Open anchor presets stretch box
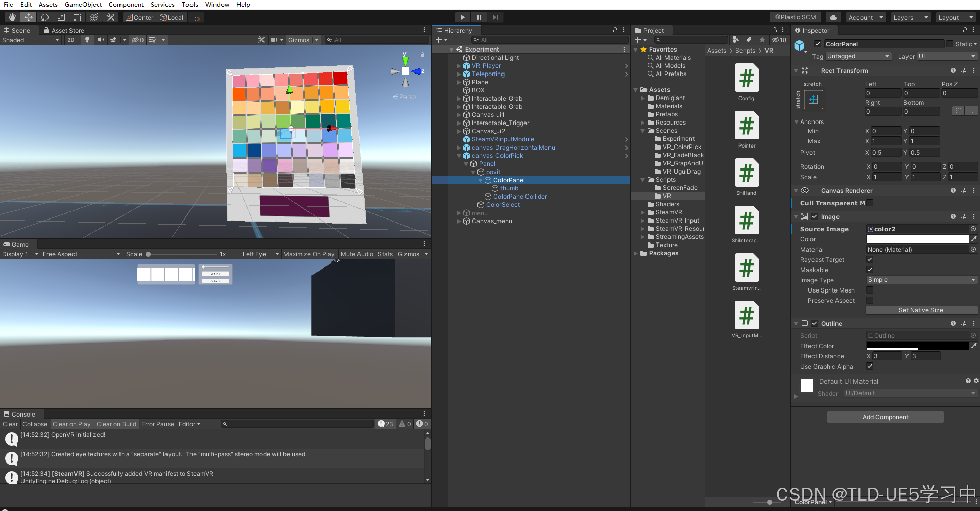980x511 pixels. [813, 99]
